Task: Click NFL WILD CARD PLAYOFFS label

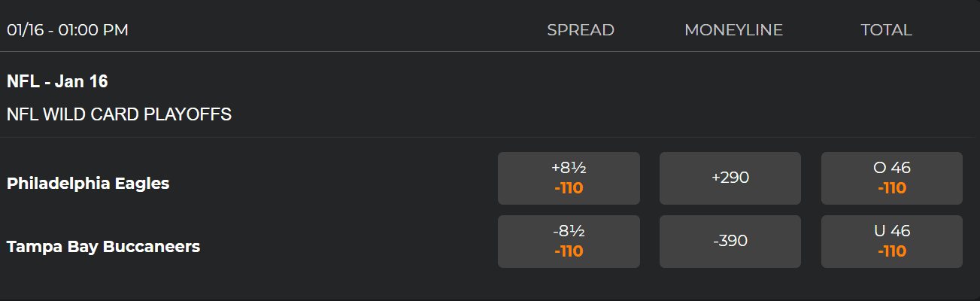Action: (x=119, y=114)
